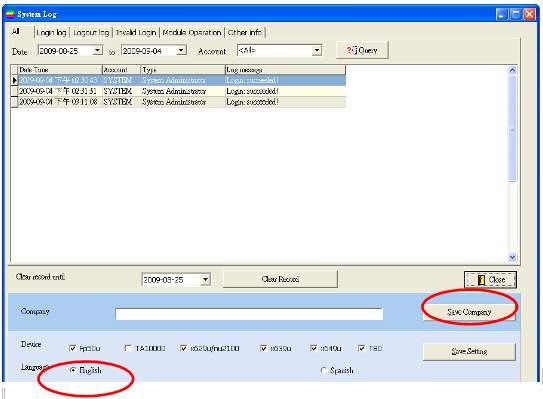Click the Log message column header
Image resolution: width=543 pixels, height=399 pixels.
(x=285, y=70)
